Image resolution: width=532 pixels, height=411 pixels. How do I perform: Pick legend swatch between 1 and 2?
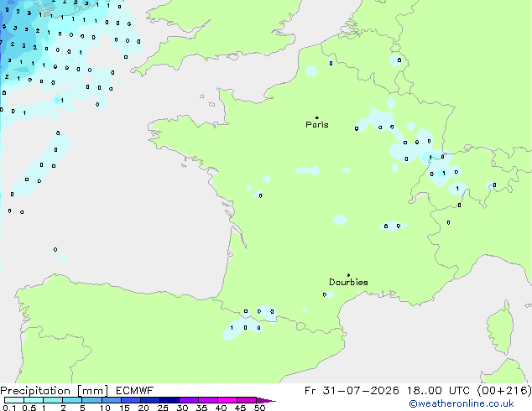tap(53, 400)
